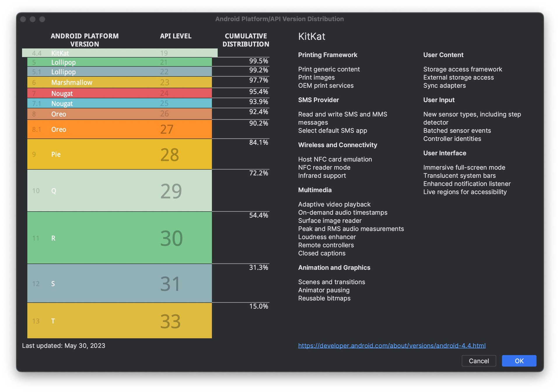The width and height of the screenshot is (560, 392).
Task: Click the Printing Framework heading
Action: [328, 55]
